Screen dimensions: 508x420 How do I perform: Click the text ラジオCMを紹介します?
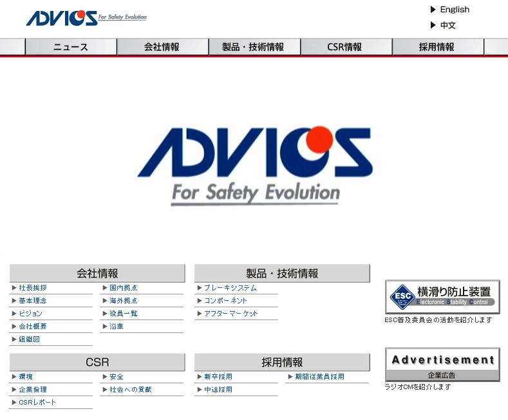tap(418, 387)
